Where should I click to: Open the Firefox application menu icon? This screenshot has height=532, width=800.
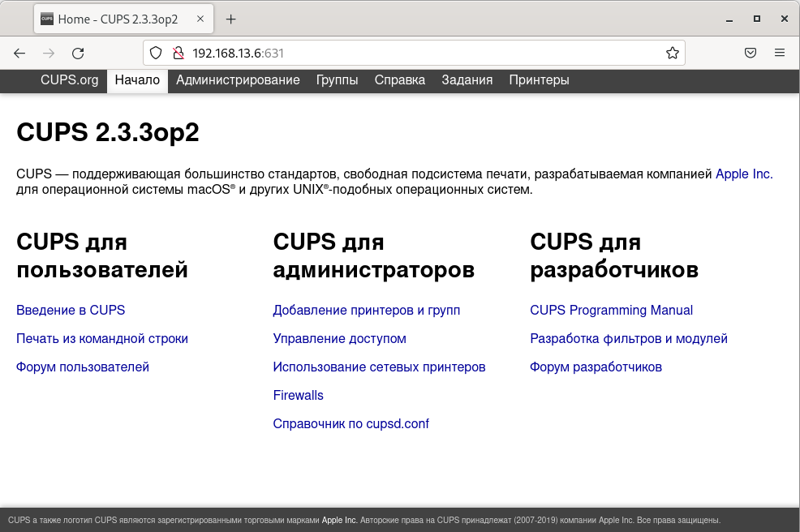pos(779,53)
